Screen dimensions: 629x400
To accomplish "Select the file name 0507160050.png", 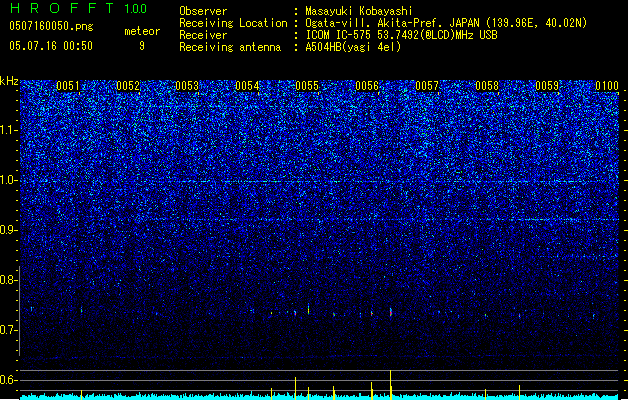I will (x=51, y=26).
